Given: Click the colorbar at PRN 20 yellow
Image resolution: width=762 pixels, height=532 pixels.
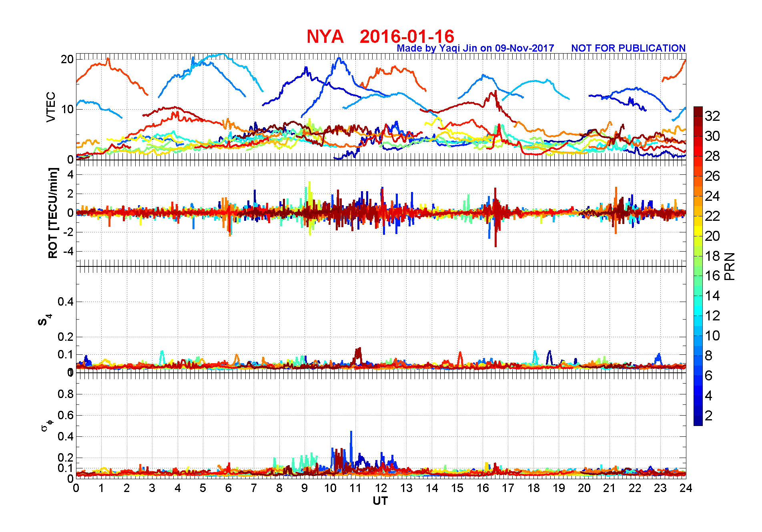Looking at the screenshot, I should tap(698, 236).
